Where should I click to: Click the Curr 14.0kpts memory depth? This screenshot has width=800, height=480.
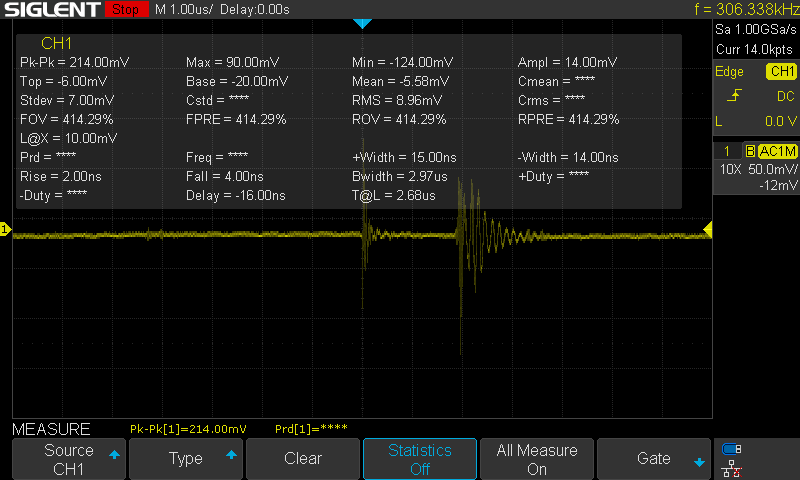(x=754, y=49)
